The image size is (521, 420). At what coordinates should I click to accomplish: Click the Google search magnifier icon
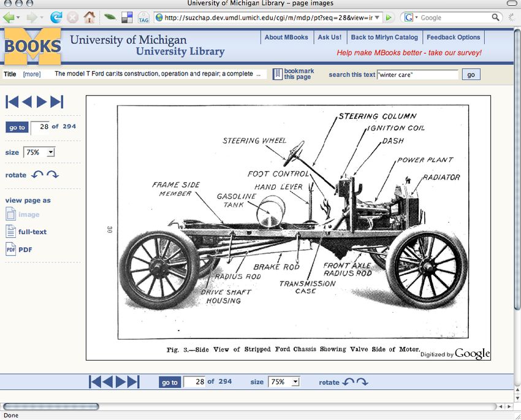tap(495, 17)
